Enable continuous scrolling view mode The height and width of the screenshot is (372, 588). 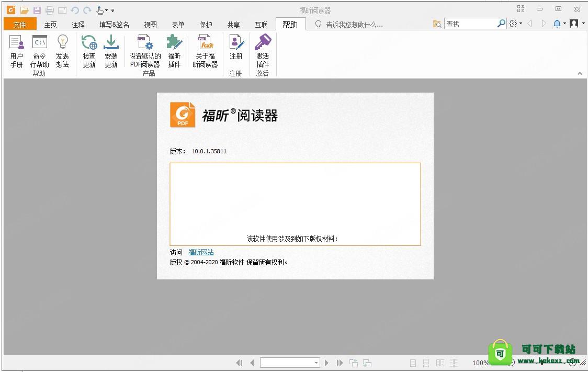pyautogui.click(x=426, y=363)
